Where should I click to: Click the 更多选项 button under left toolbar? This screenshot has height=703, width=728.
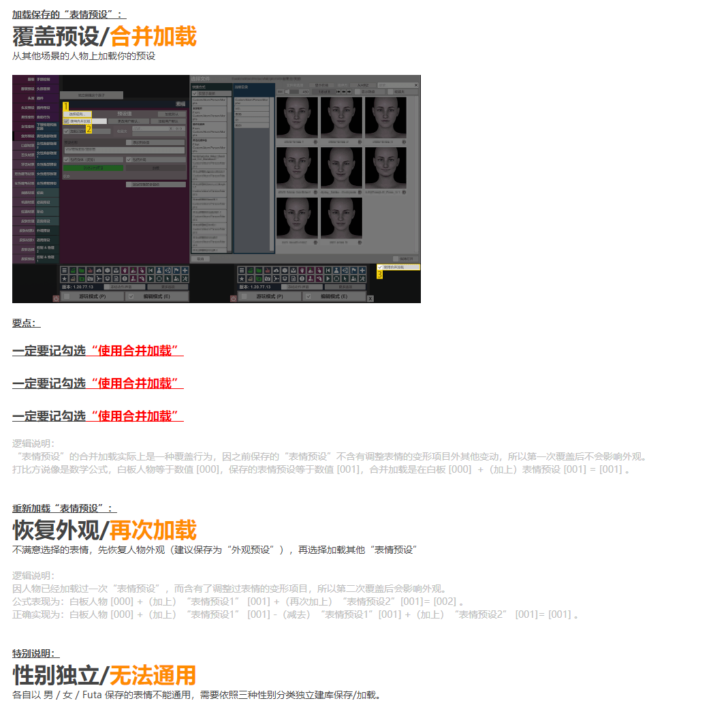coord(168,287)
